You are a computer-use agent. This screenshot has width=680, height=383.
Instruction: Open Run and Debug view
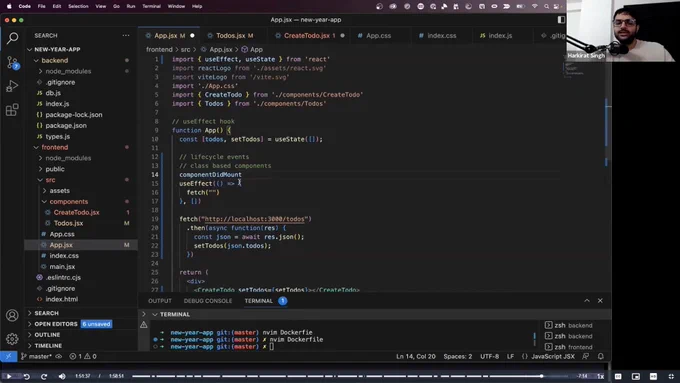12,86
